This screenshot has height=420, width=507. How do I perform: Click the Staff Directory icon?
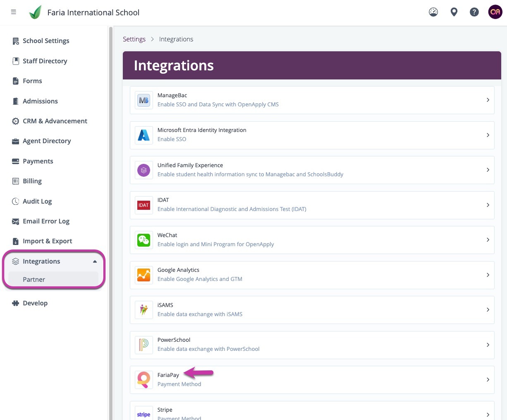click(x=16, y=61)
